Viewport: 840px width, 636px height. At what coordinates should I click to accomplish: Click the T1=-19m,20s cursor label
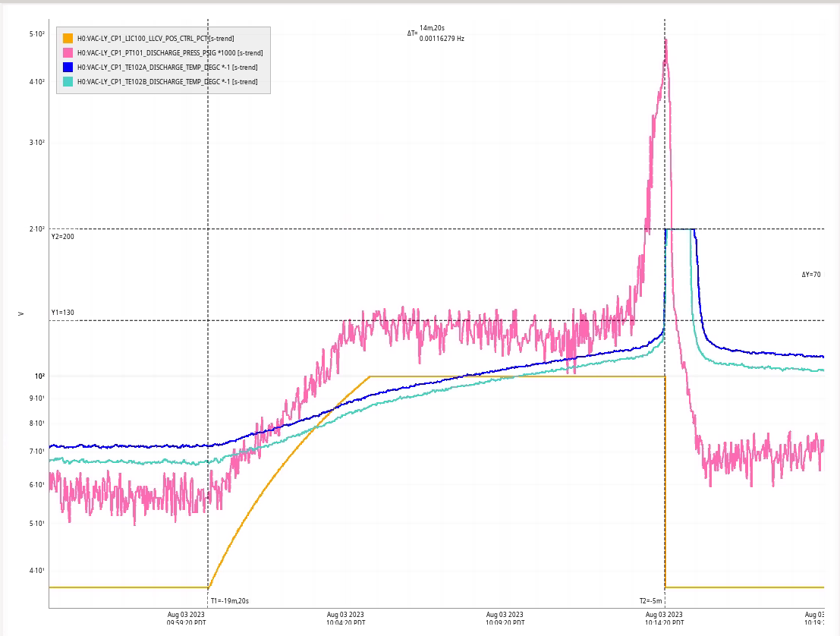[x=229, y=600]
